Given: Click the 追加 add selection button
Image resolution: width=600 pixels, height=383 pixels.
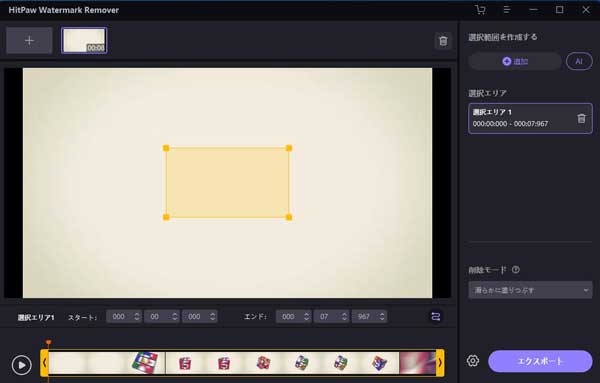Looking at the screenshot, I should click(x=515, y=61).
